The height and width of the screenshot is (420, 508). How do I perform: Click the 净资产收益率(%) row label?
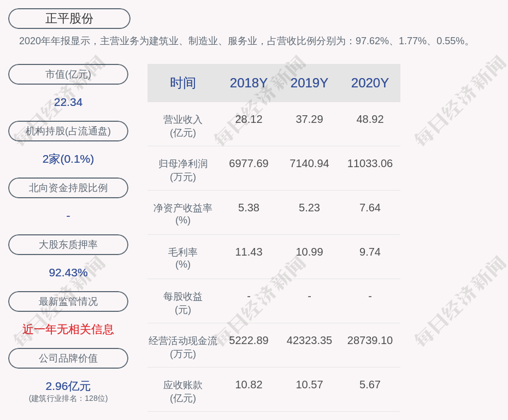pos(183,214)
